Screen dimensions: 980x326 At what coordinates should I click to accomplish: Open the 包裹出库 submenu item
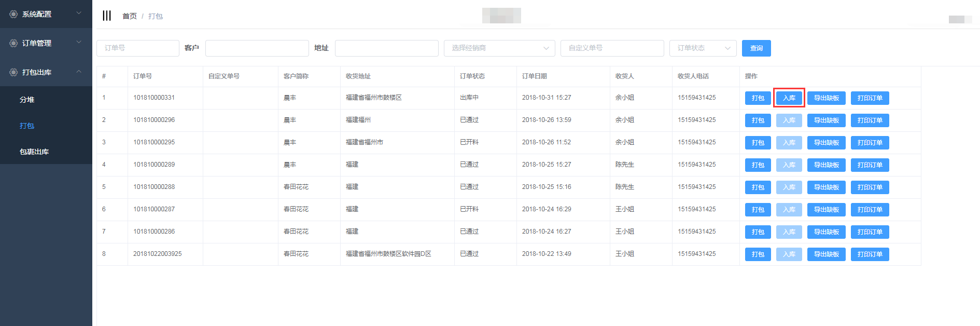(34, 152)
